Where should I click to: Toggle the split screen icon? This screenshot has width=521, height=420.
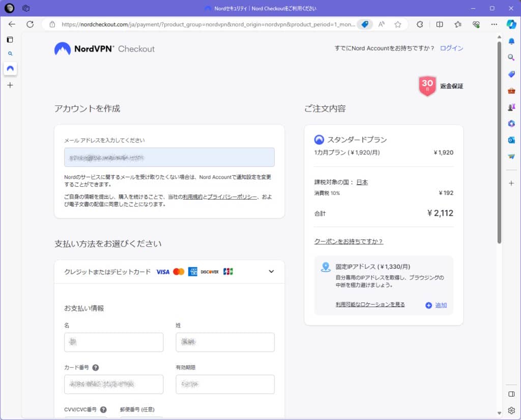tap(440, 24)
